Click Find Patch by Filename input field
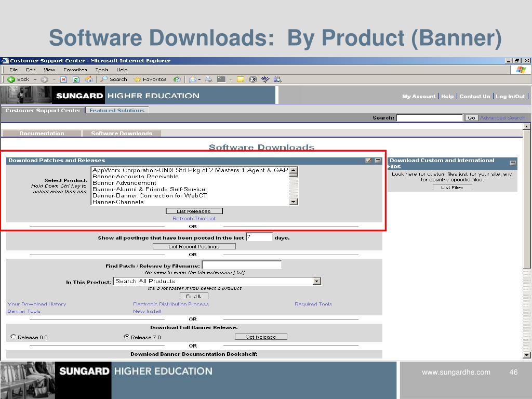 point(242,265)
